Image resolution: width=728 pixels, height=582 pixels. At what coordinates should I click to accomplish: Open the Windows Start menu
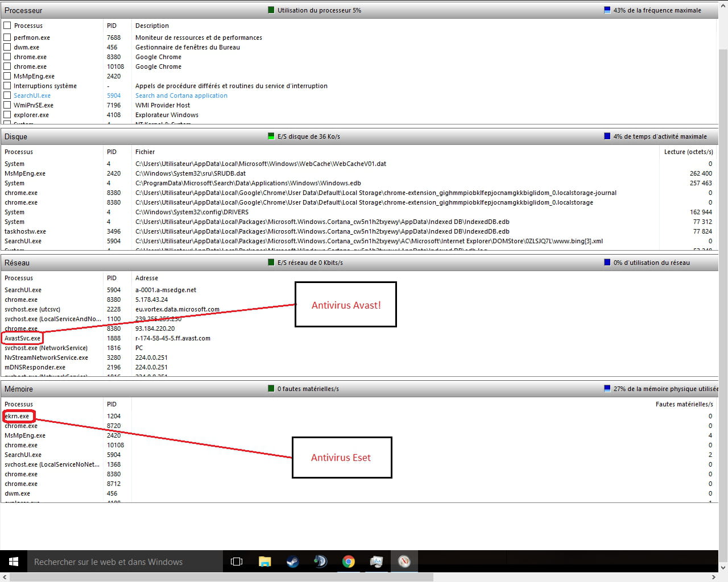tap(14, 562)
